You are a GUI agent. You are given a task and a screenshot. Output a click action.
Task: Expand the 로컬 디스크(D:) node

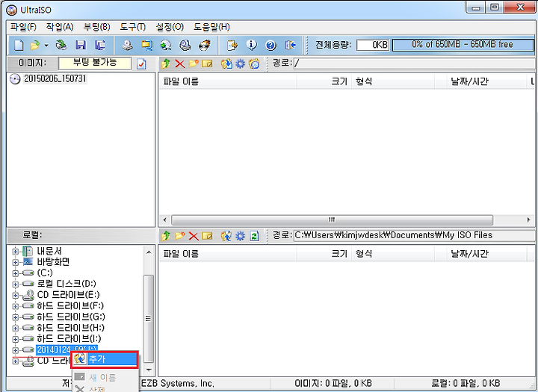(15, 284)
